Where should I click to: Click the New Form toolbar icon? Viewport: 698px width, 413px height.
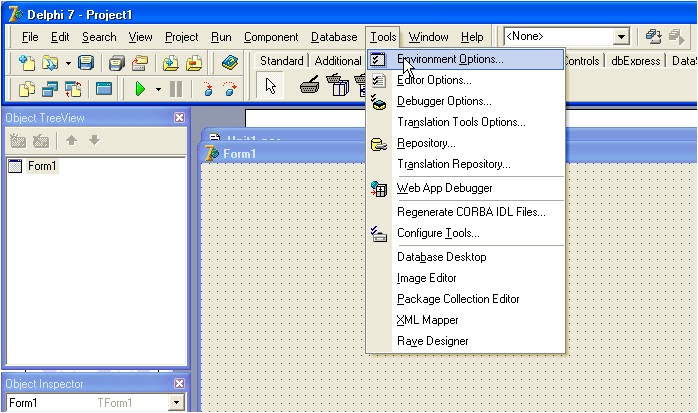click(x=104, y=89)
